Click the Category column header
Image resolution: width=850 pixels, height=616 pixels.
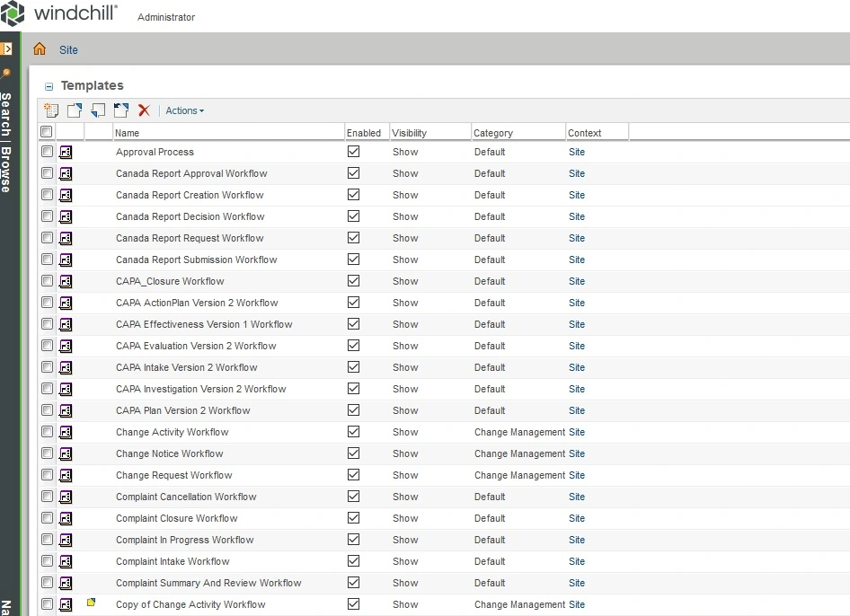492,133
